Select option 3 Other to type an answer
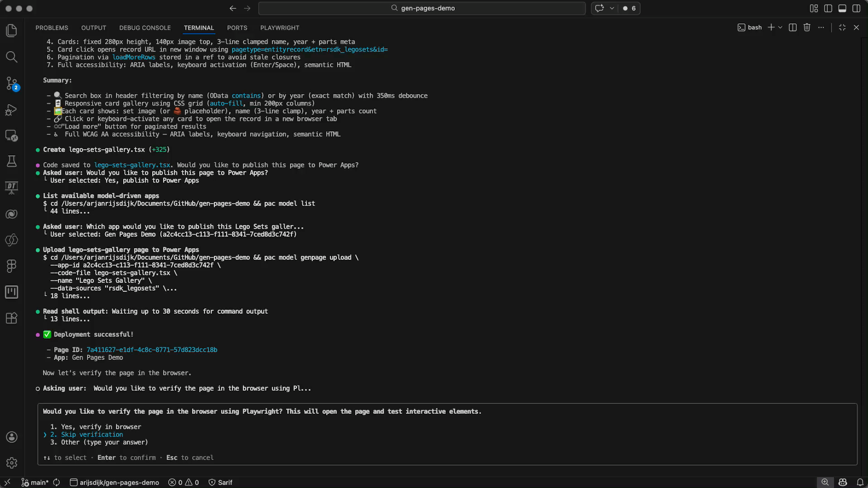Viewport: 868px width, 488px height. [99, 442]
